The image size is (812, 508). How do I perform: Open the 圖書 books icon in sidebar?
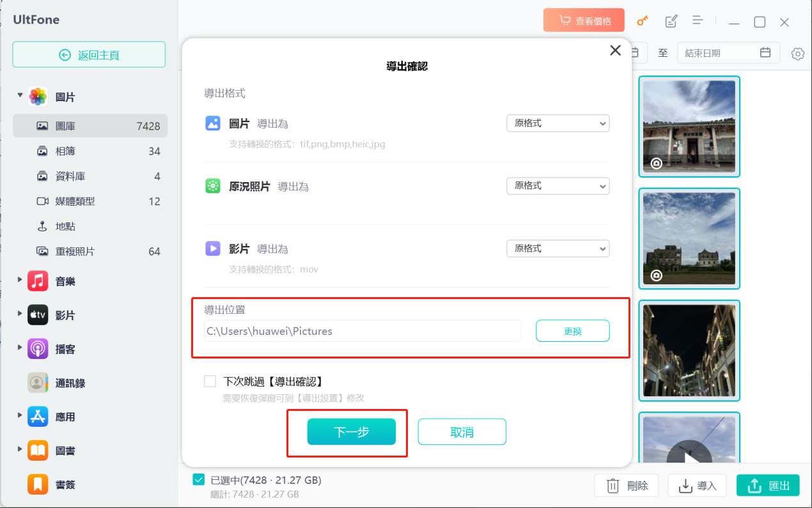[x=37, y=450]
